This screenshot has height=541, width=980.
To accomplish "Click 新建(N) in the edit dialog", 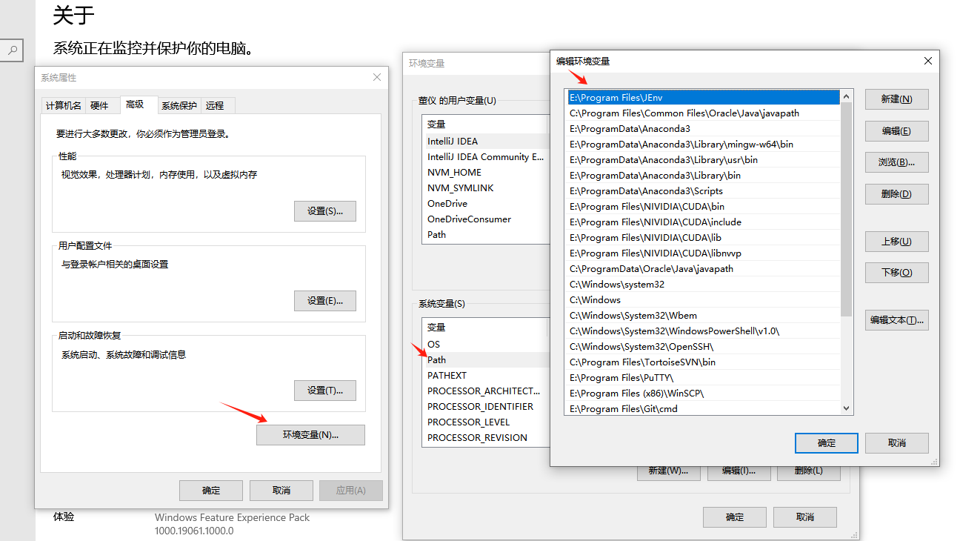I will (x=896, y=99).
